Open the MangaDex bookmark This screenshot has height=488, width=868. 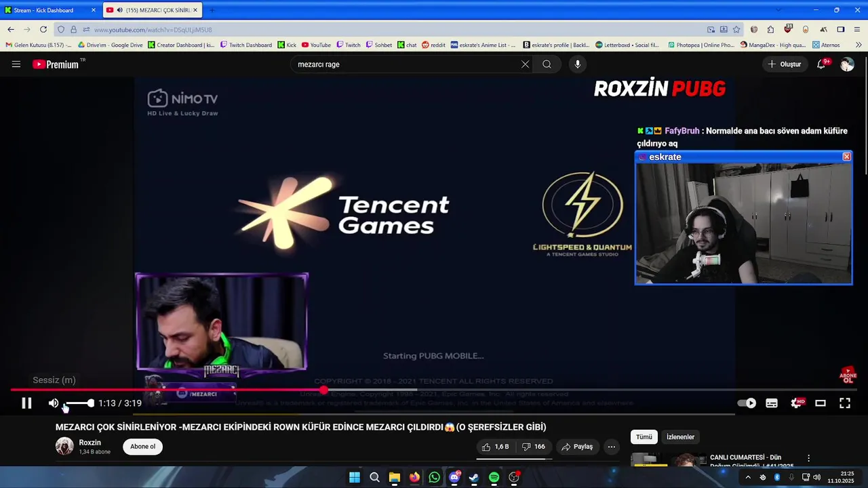click(x=773, y=45)
